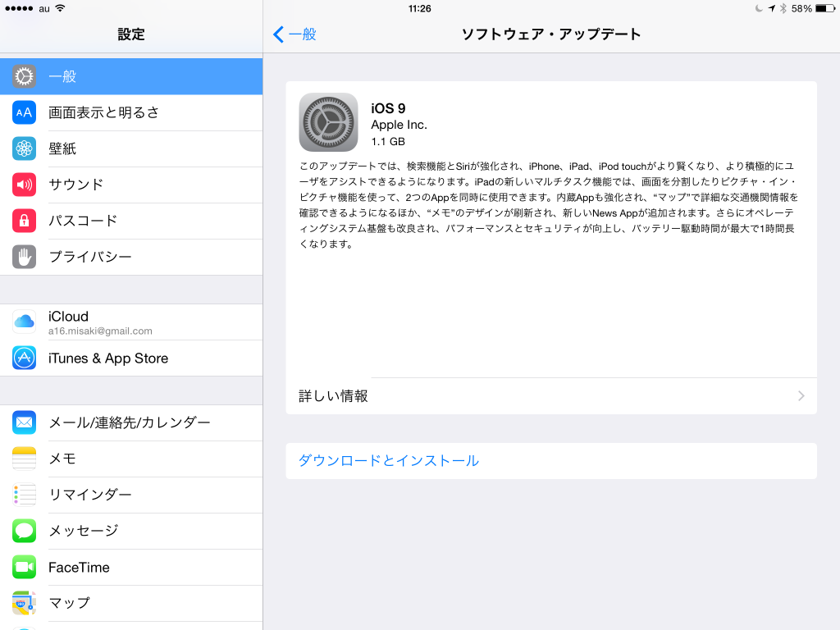Click the 1.1 GB size text

[388, 141]
